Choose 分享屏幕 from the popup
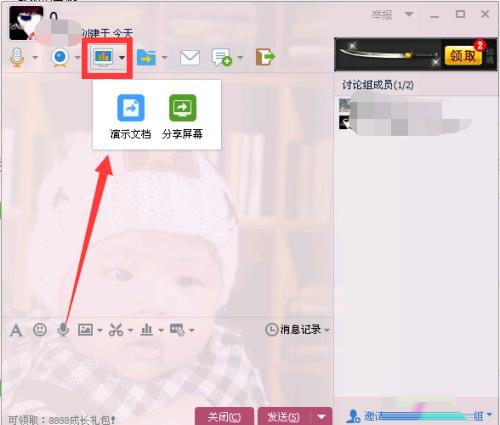 coord(182,117)
